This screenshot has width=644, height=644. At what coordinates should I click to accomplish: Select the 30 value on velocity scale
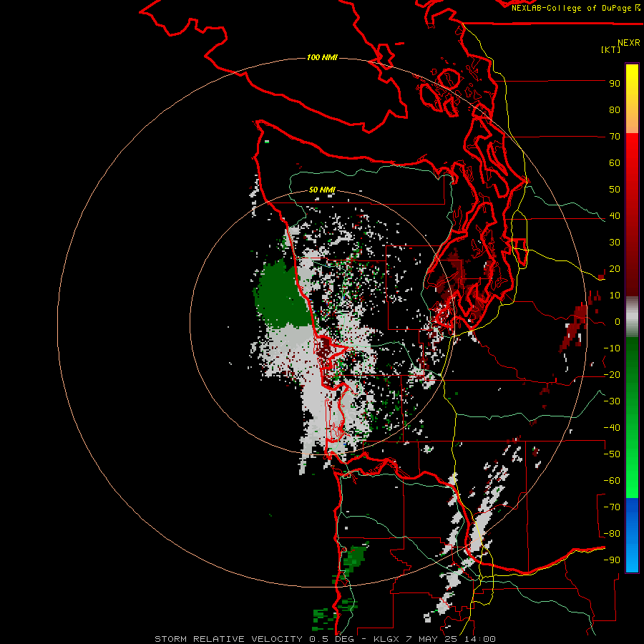(615, 243)
